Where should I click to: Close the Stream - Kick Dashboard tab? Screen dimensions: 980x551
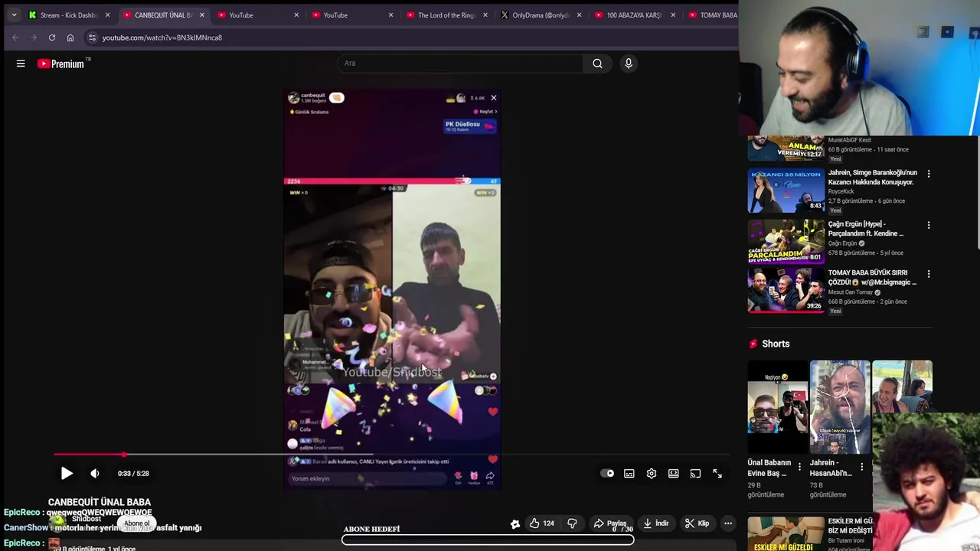[x=108, y=15]
